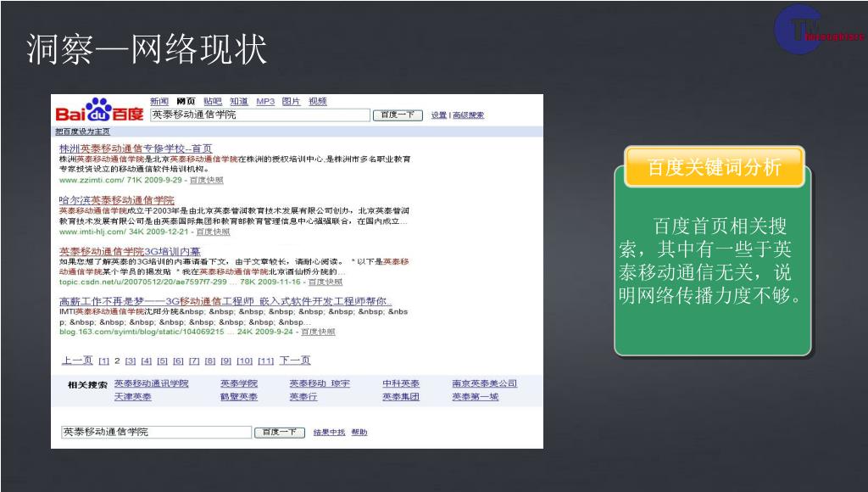Go to results page [4]
The width and height of the screenshot is (868, 492).
pyautogui.click(x=147, y=361)
